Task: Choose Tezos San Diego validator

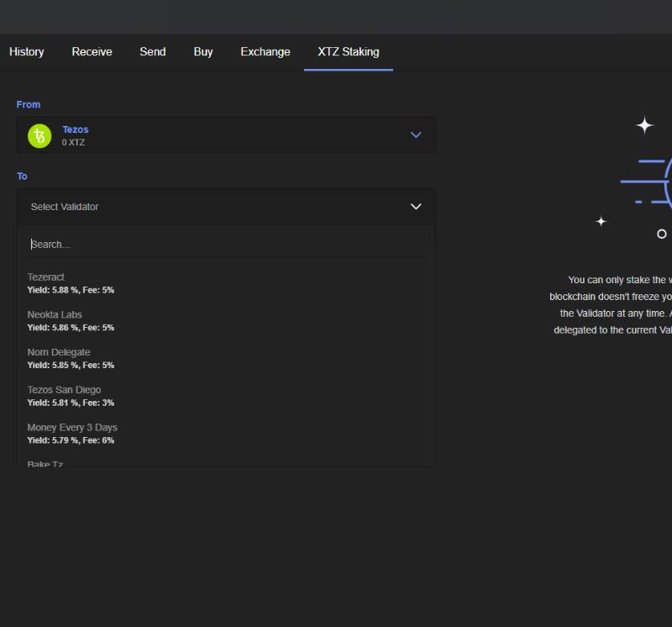Action: 64,390
